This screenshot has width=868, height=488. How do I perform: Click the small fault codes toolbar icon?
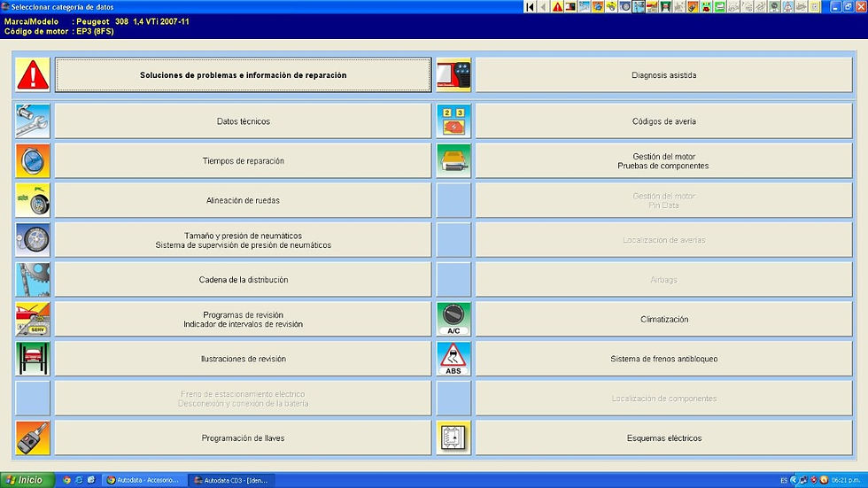707,6
